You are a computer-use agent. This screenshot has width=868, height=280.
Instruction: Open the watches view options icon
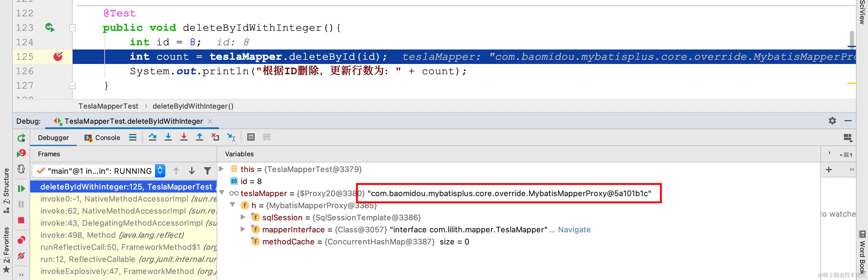pos(846,155)
